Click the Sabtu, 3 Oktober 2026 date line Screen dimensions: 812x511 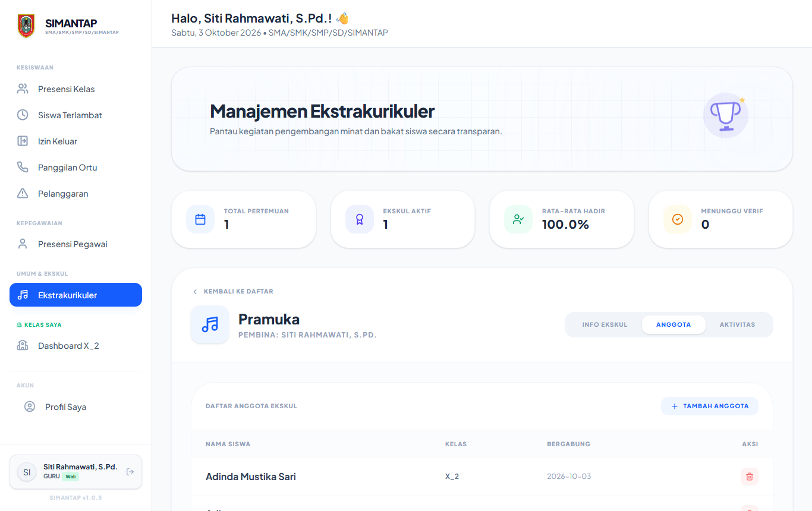point(279,33)
